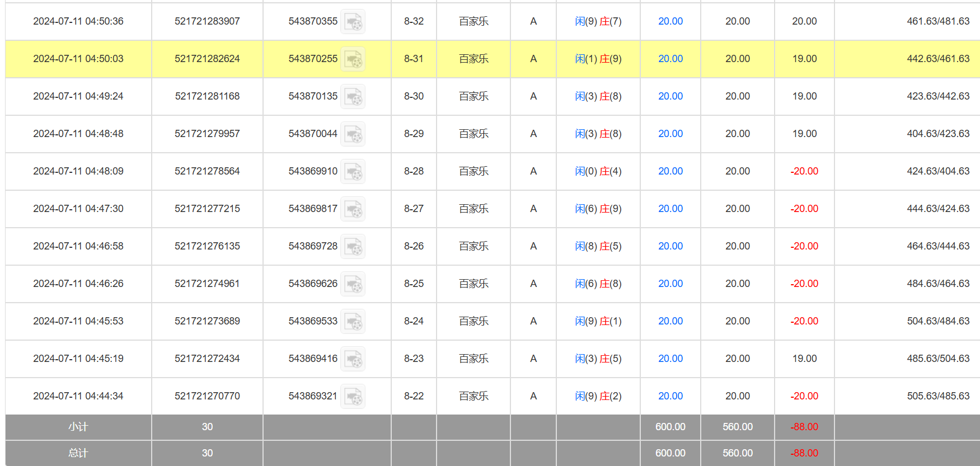Click blue 20.00 amount in highlighted 8-31 row
Viewport: 980px width, 466px height.
point(670,59)
